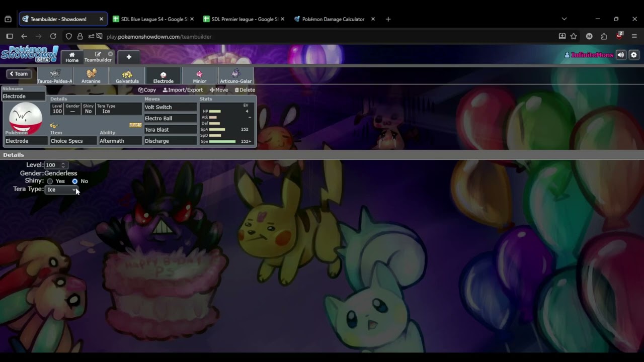Select the Arcanine team slot

point(91,76)
